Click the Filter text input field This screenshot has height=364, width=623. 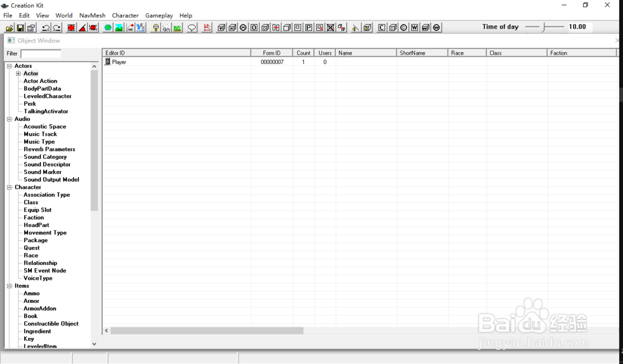(40, 54)
